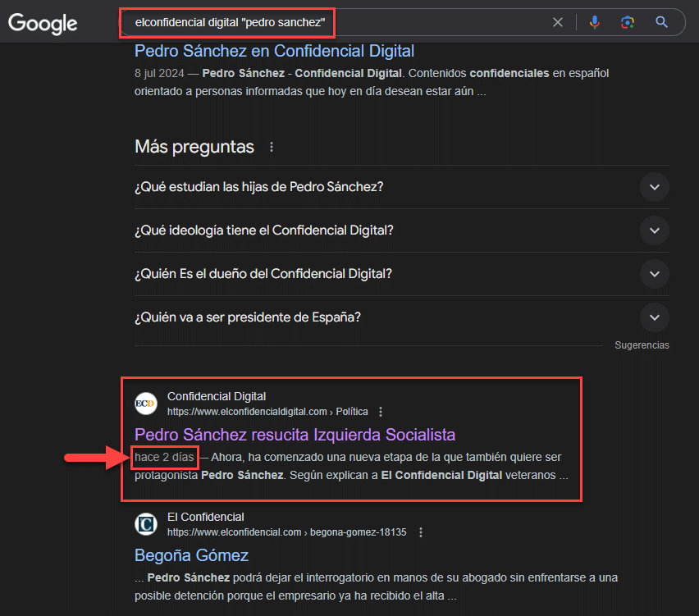
Task: Click the "Confidencial Digital" site name
Action: [217, 396]
